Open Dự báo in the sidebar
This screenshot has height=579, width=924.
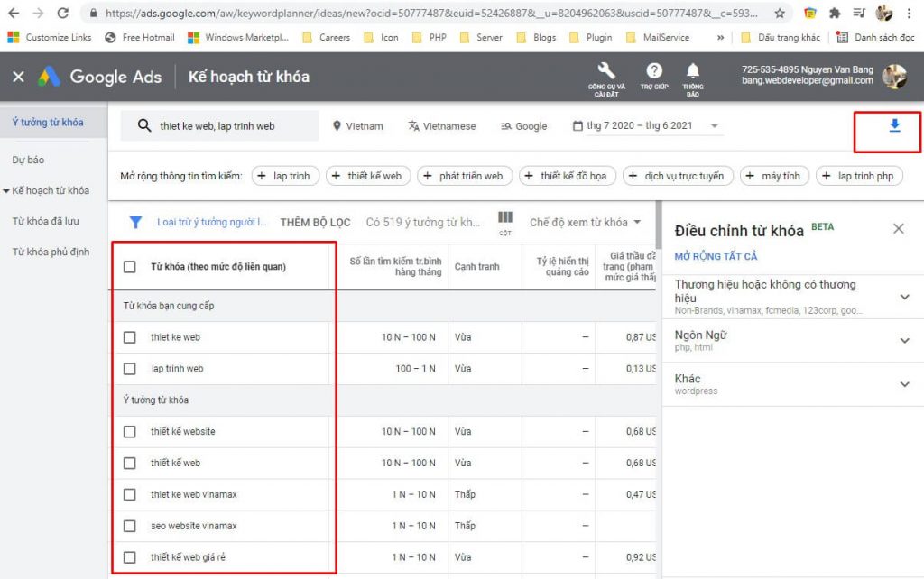[28, 160]
